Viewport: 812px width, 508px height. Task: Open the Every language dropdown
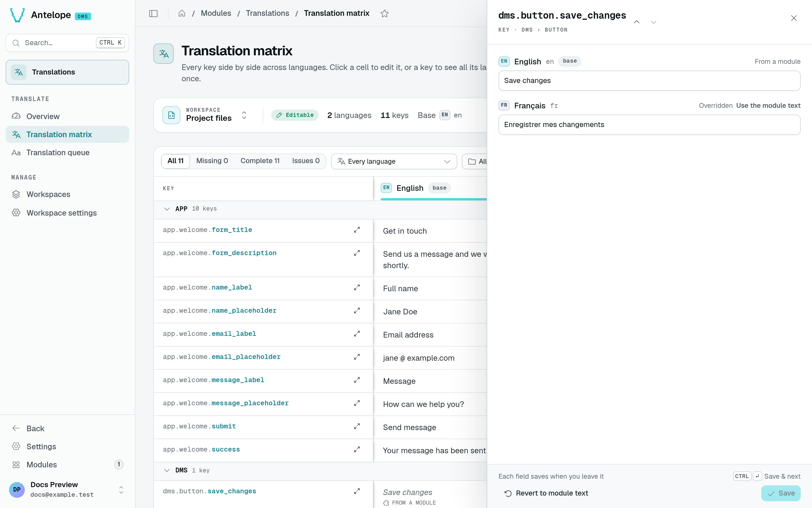coord(394,162)
